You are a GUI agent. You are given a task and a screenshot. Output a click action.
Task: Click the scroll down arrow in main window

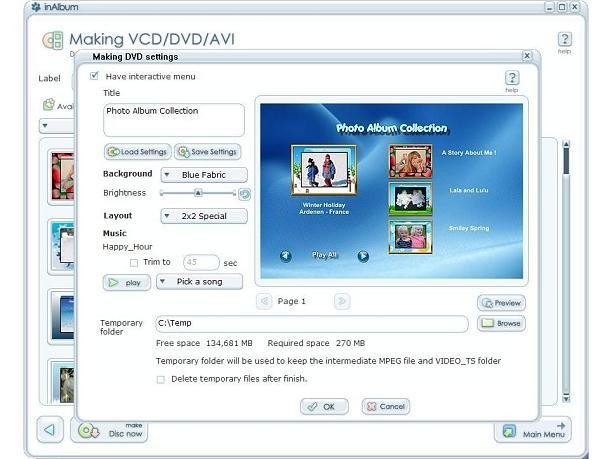pos(566,399)
